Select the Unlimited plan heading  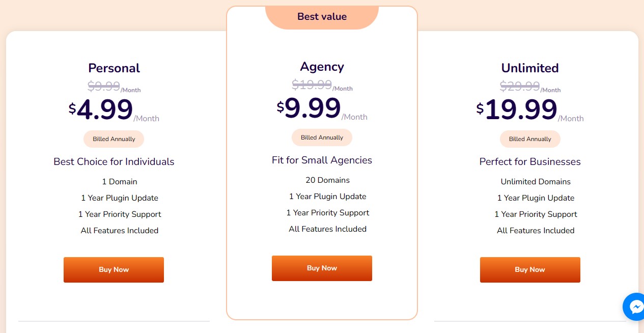530,68
